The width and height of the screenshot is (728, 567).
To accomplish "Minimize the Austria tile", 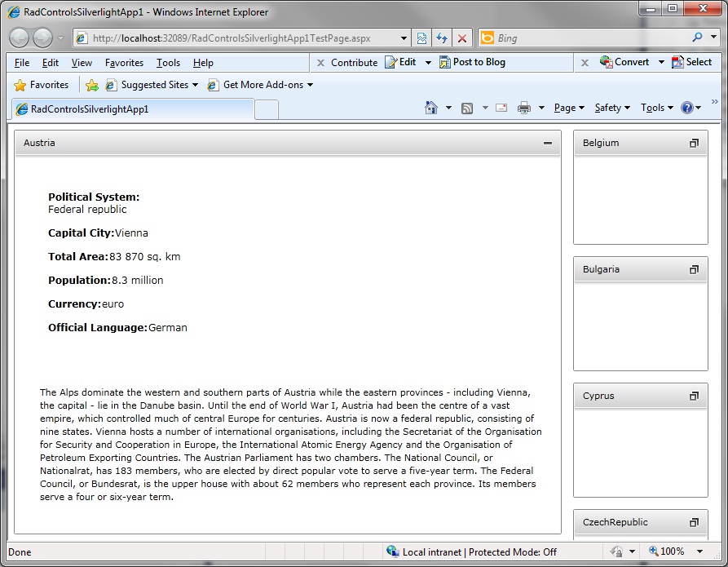I will click(x=548, y=143).
